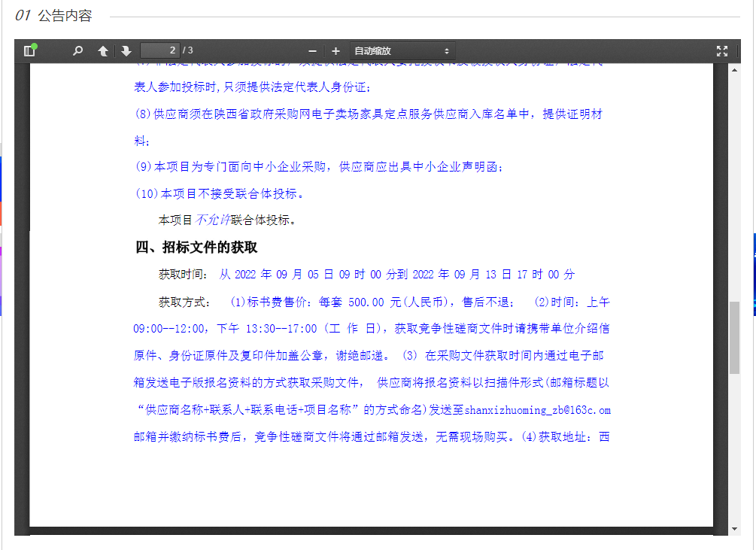The height and width of the screenshot is (550, 756).
Task: Toggle the PDF sidebar panel
Action: [x=30, y=51]
